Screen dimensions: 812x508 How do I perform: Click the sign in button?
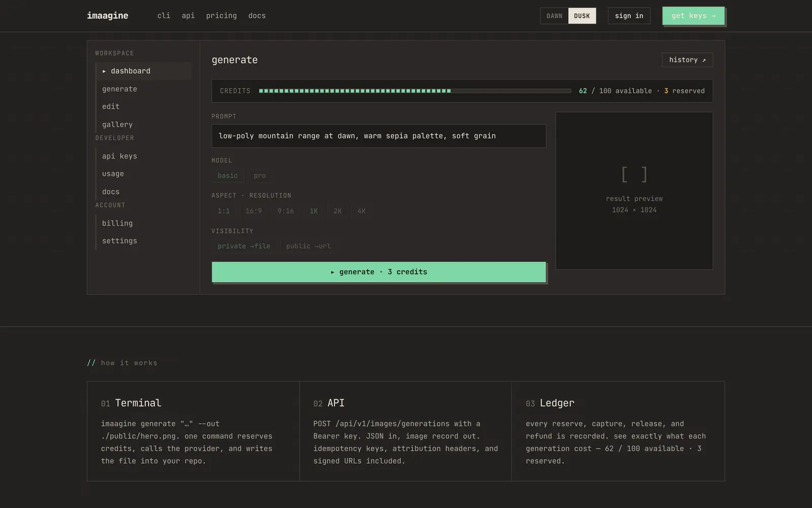[x=629, y=16]
